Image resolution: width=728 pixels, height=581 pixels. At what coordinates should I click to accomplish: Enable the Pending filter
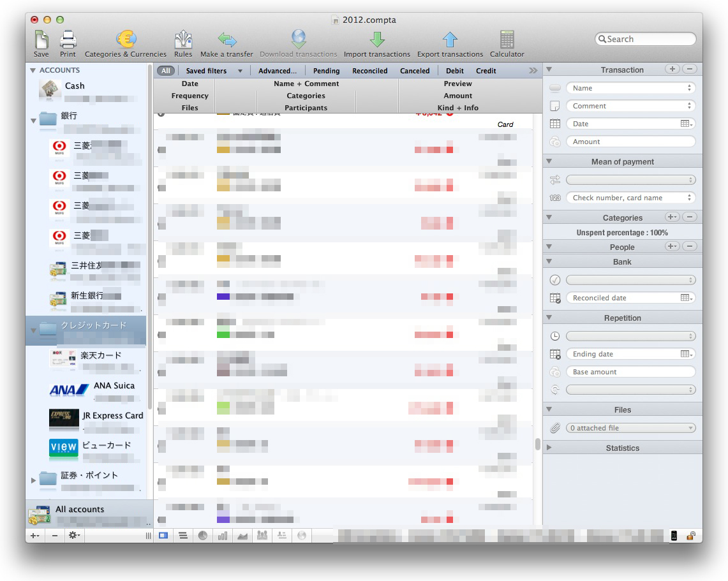(326, 71)
